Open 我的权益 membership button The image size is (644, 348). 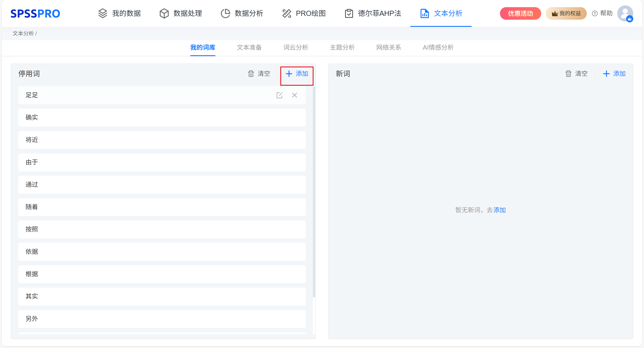pyautogui.click(x=566, y=13)
